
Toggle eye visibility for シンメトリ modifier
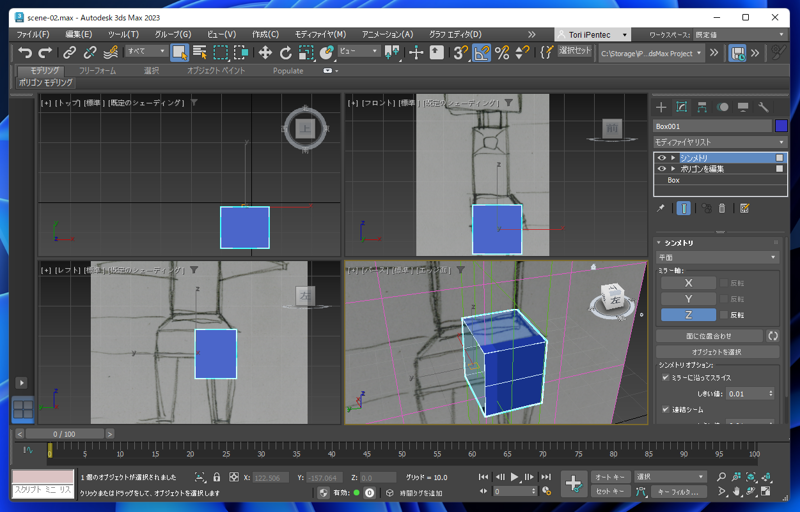point(662,158)
